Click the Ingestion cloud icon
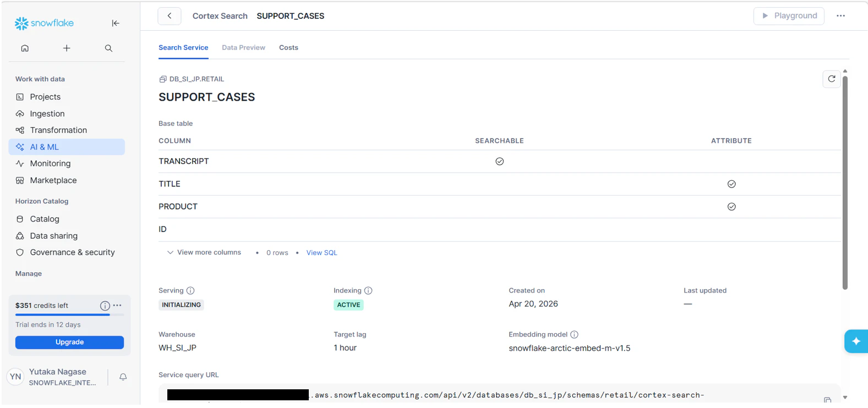 tap(20, 114)
